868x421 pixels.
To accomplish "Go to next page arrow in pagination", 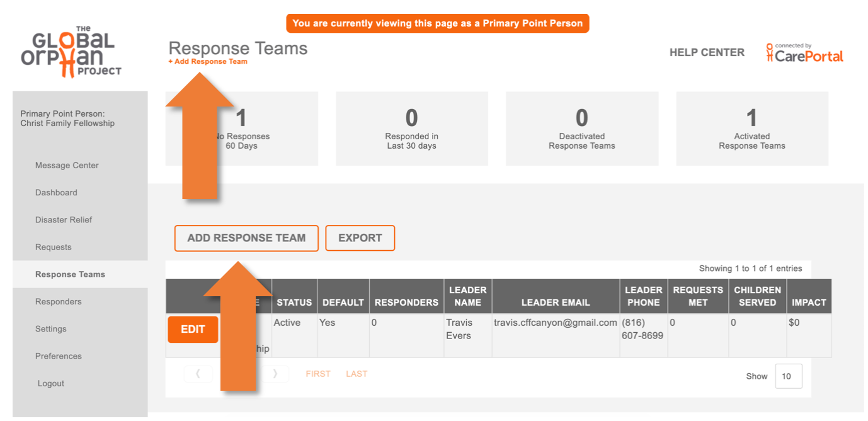I will pyautogui.click(x=275, y=374).
